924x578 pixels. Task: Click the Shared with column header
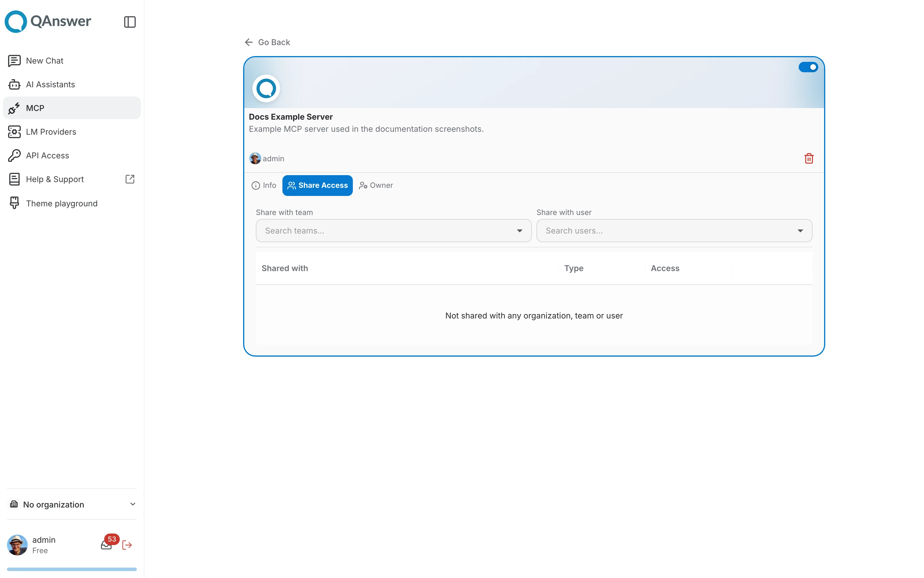[285, 268]
